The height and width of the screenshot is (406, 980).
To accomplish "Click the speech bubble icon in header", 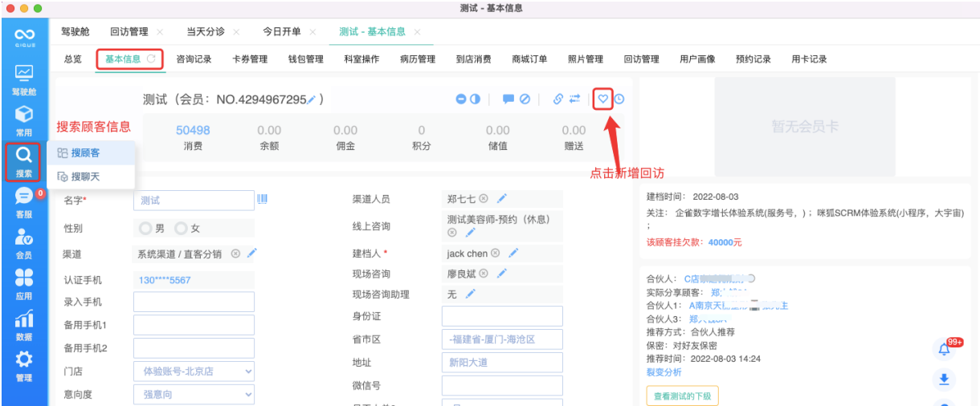I will tap(508, 99).
